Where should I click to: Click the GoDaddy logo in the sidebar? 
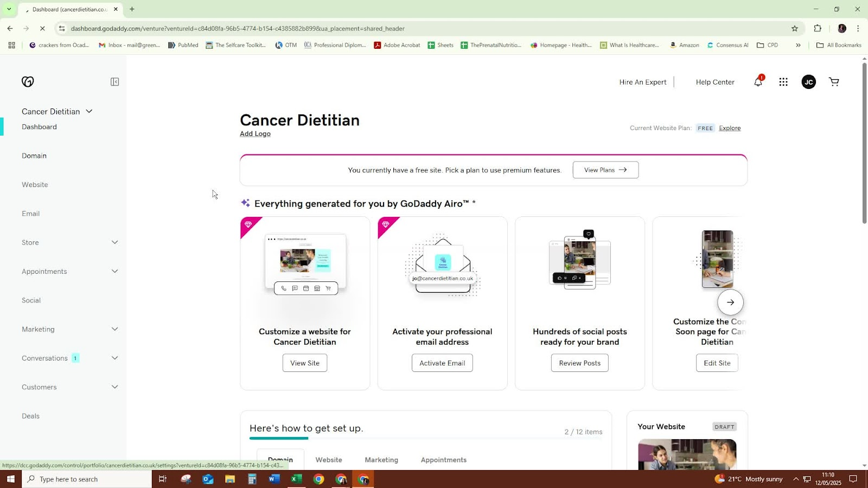(28, 81)
